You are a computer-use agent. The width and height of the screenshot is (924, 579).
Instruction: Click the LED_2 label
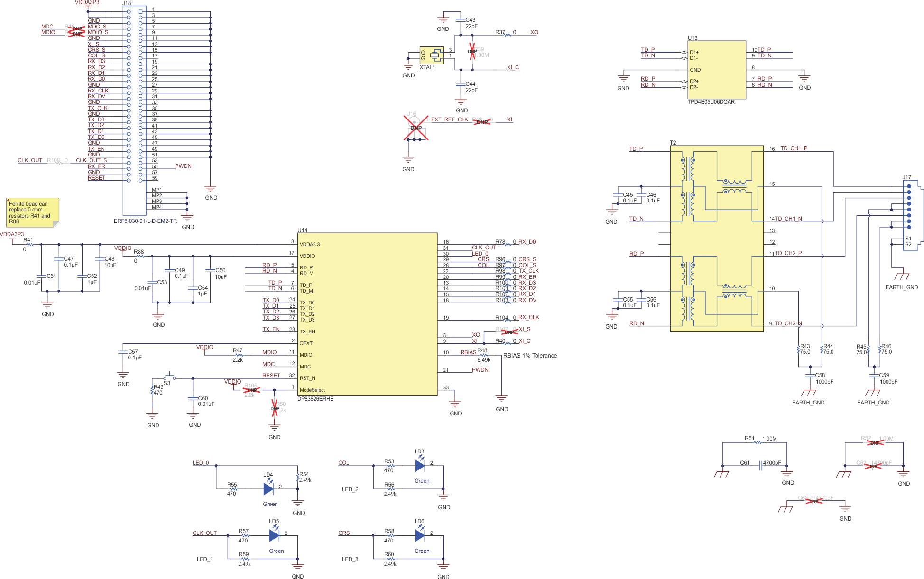click(x=350, y=489)
